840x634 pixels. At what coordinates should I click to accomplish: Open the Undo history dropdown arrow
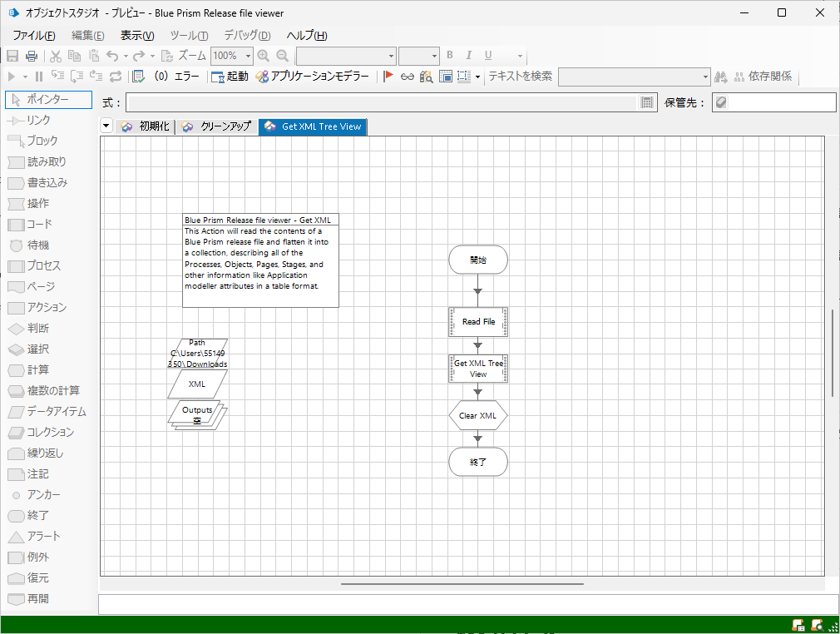(126, 56)
